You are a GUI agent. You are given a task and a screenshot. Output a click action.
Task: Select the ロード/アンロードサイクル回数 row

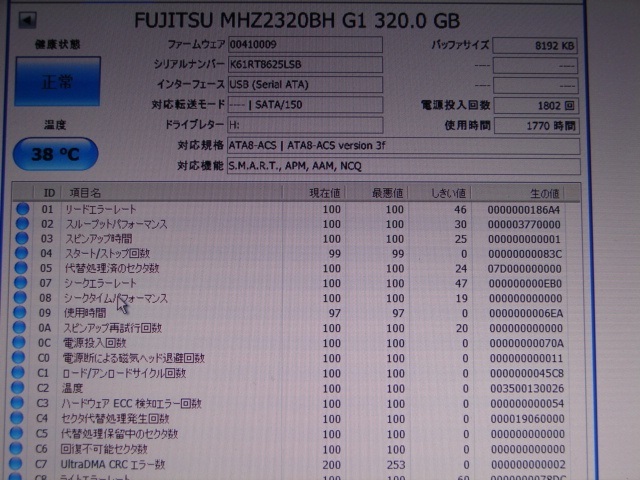point(296,373)
